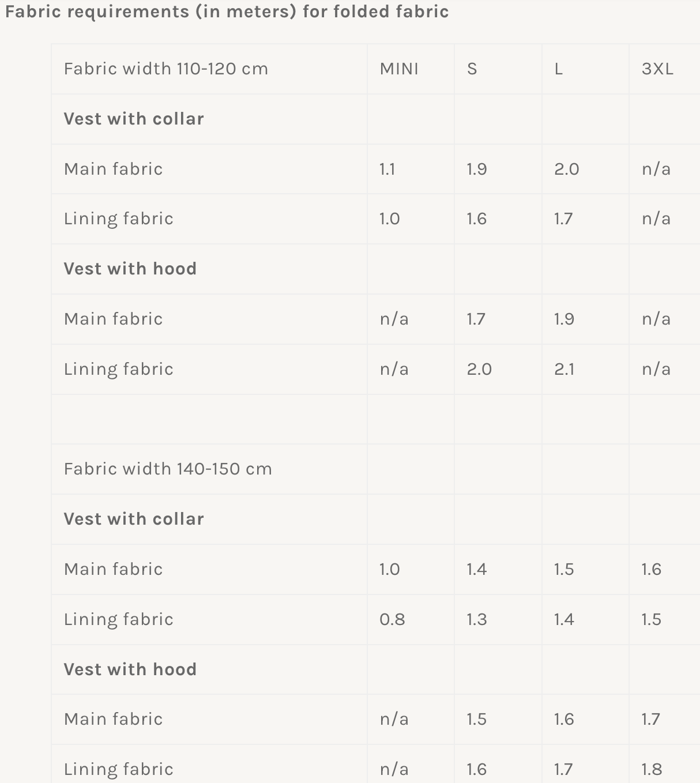The width and height of the screenshot is (700, 783).
Task: Click the 1.4 value in L column
Action: [564, 619]
